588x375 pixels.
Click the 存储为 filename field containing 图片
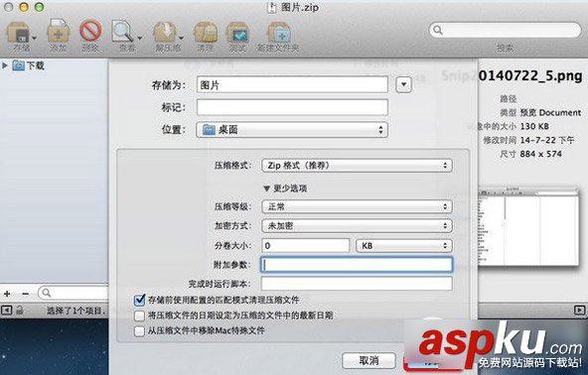pos(292,84)
